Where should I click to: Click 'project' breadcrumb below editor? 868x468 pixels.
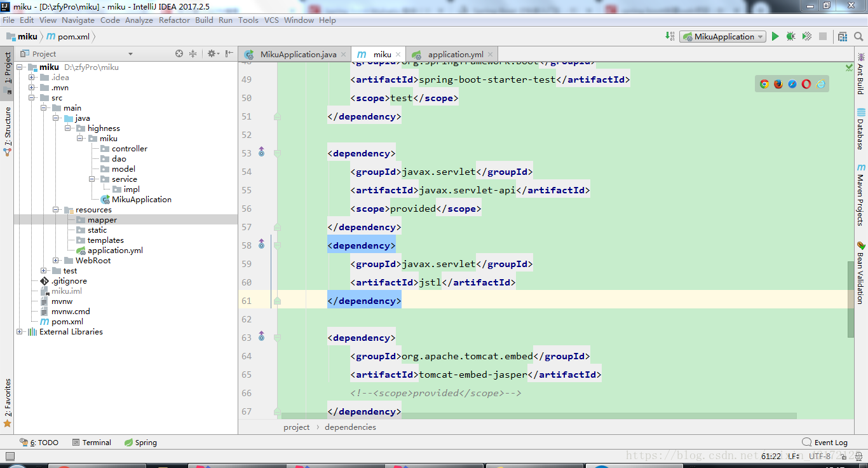(x=297, y=427)
